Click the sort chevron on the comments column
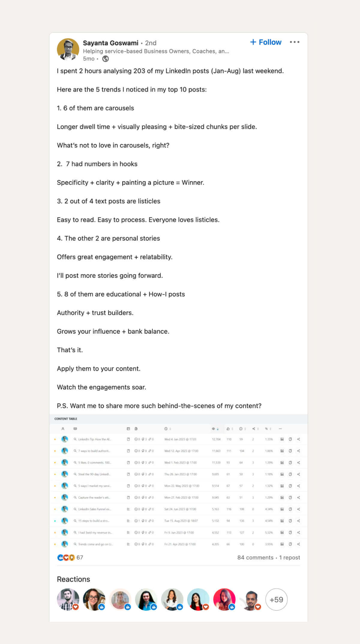The width and height of the screenshot is (360, 644). 245,429
